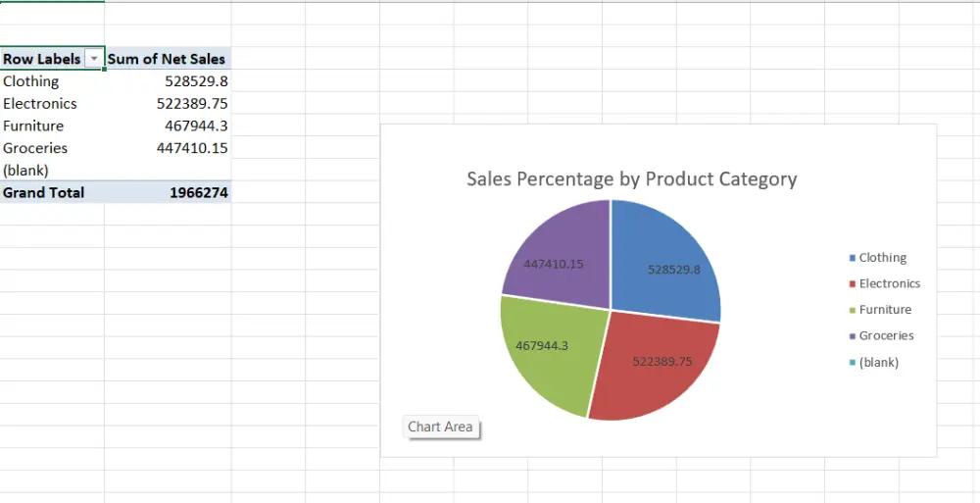Click the red Electronics legend marker

coord(853,284)
